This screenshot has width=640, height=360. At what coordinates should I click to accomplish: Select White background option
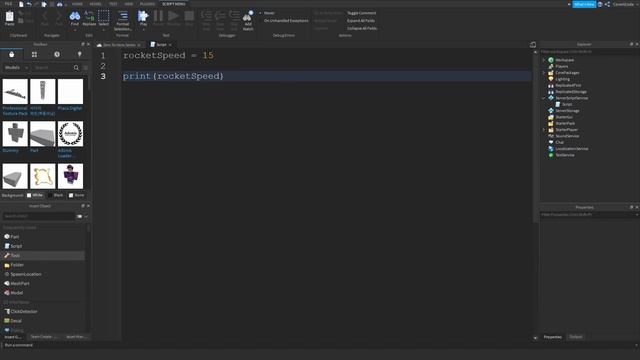click(35, 196)
